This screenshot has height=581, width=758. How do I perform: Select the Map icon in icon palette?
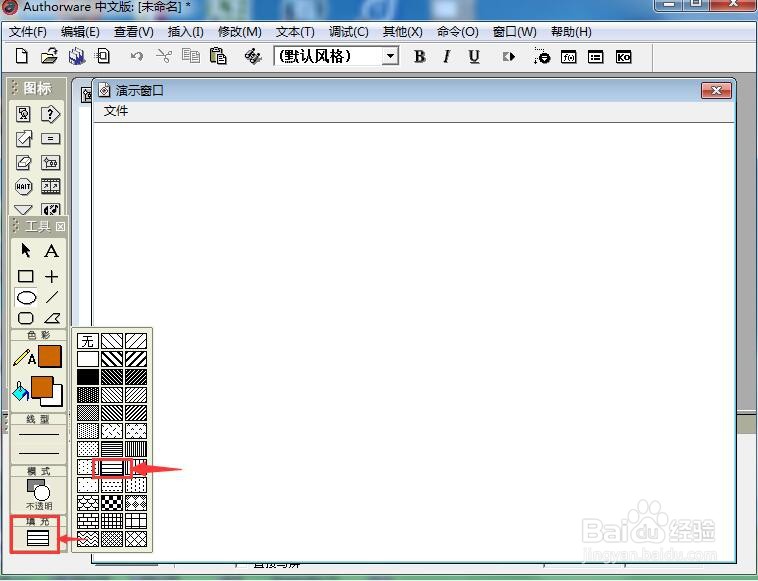pos(50,162)
